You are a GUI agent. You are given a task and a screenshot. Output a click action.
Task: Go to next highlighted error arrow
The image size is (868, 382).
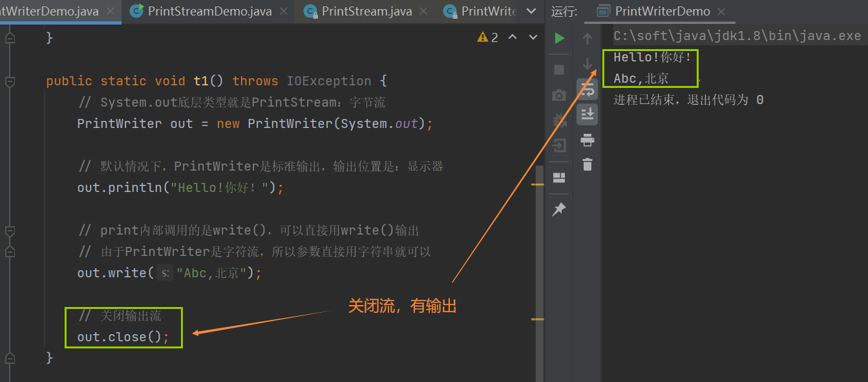point(533,37)
